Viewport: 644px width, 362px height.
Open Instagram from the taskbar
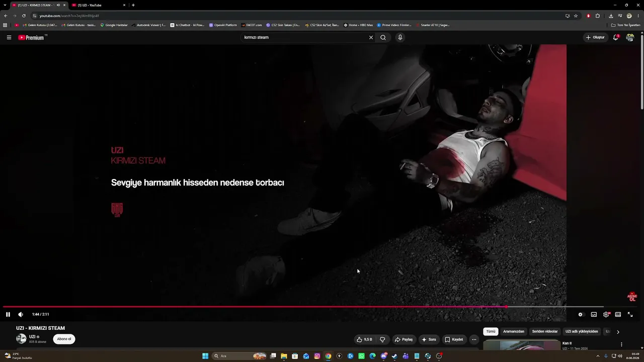317,356
